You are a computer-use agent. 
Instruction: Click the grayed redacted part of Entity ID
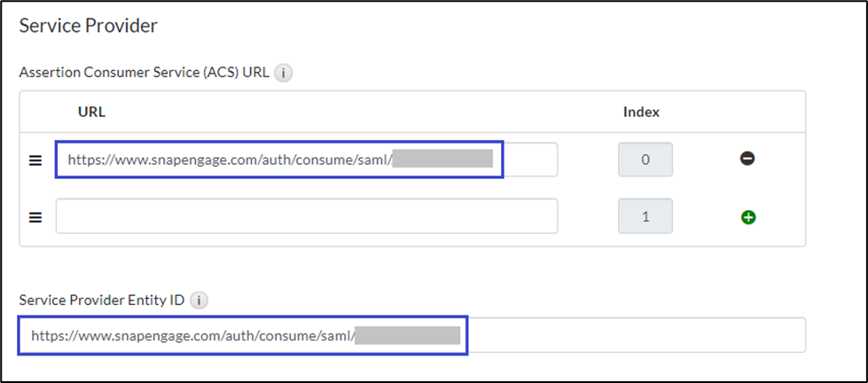[409, 336]
